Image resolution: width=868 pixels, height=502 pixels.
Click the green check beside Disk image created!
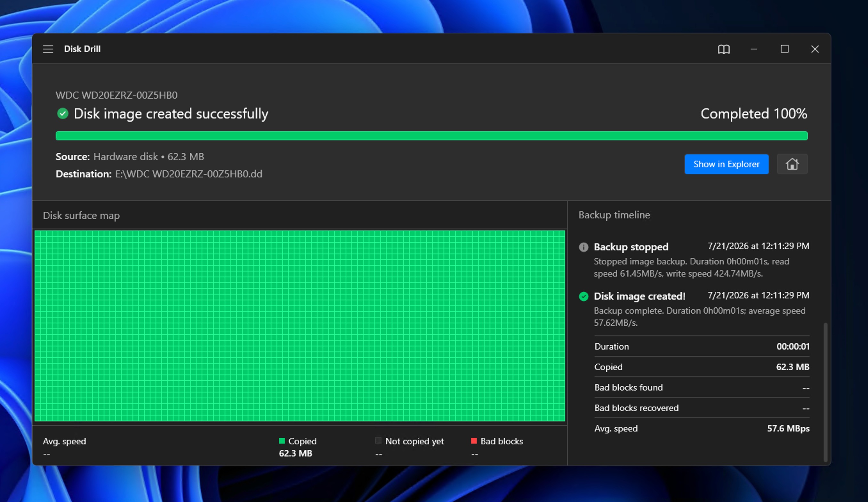pos(583,296)
